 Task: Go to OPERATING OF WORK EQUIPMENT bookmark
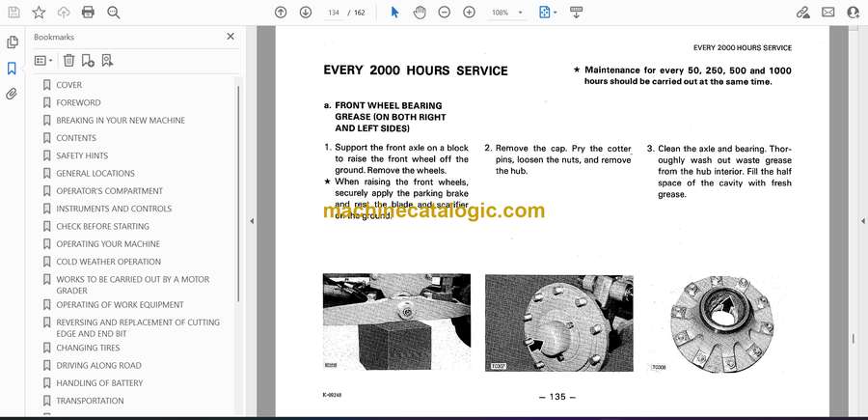(121, 305)
